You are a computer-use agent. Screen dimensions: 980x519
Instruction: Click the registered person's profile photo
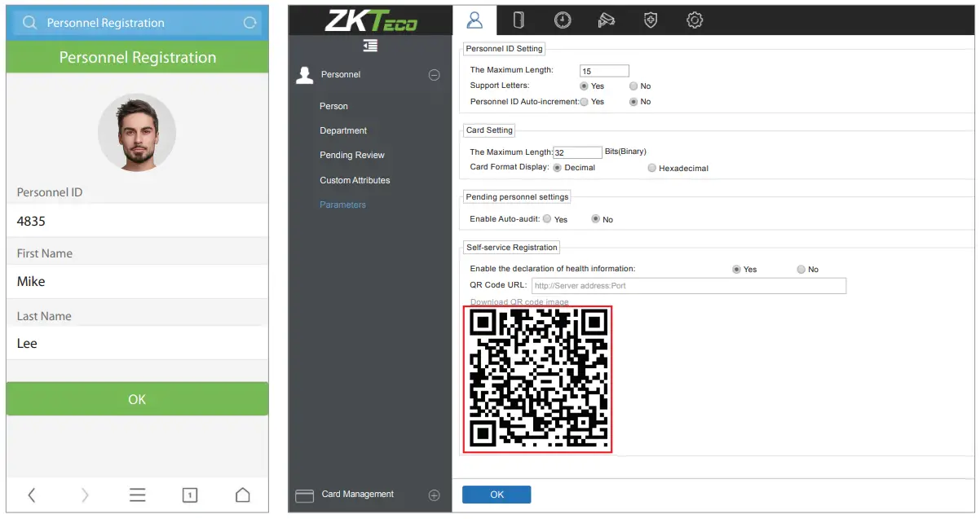(x=137, y=133)
